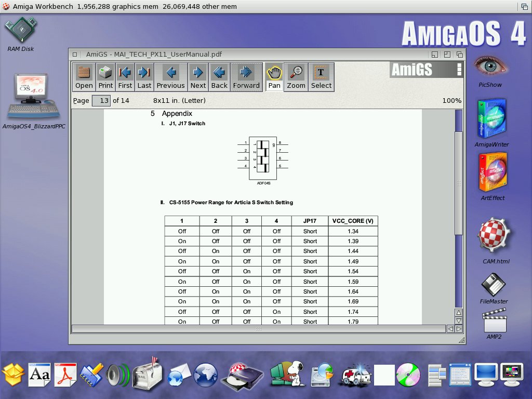Jump to the Last page

click(x=144, y=77)
